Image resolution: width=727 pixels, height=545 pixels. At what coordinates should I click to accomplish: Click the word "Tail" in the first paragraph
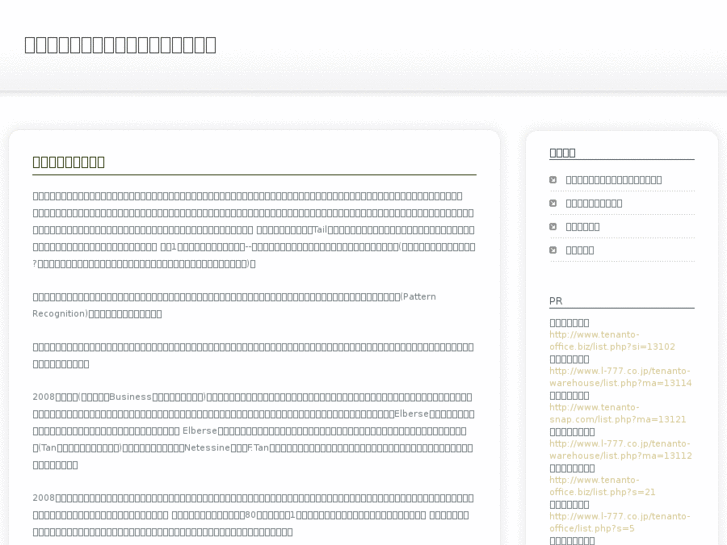(x=320, y=230)
